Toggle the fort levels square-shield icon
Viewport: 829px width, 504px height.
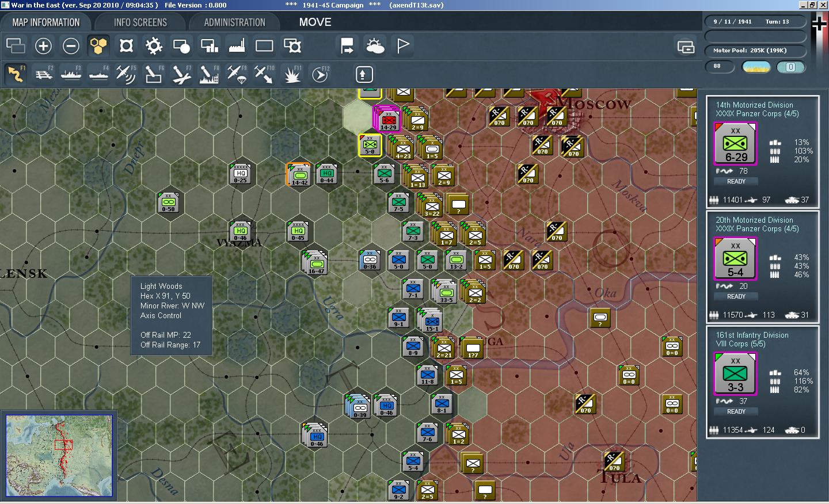126,45
